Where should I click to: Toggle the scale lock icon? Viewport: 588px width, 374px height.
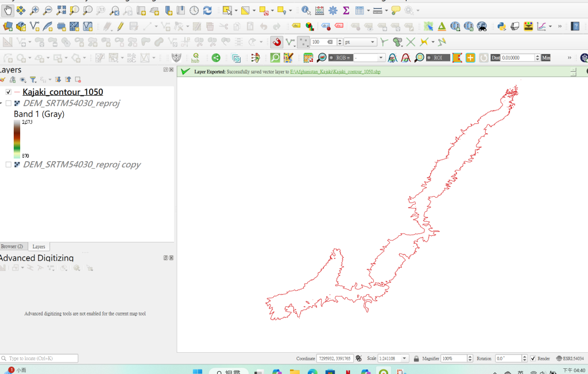tap(416, 359)
